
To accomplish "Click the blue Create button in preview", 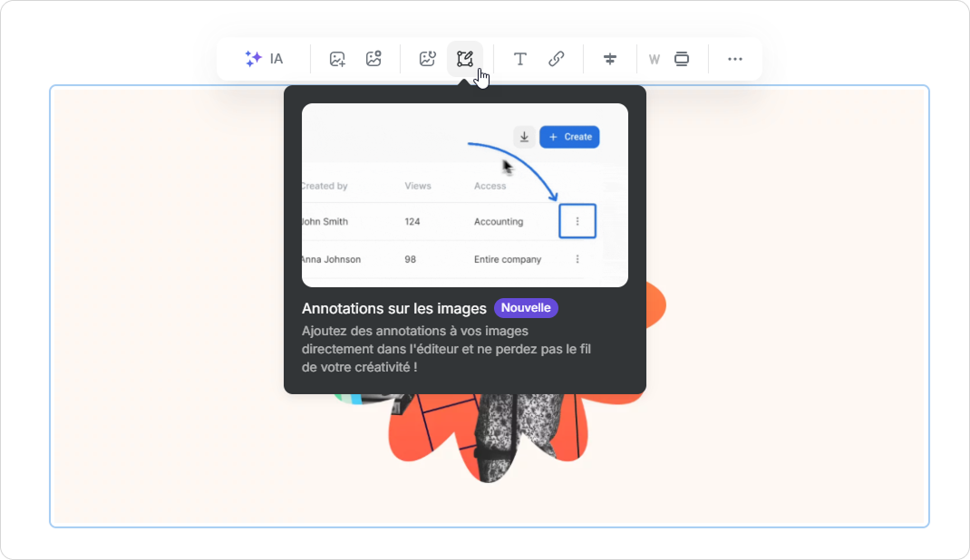I will tap(569, 137).
